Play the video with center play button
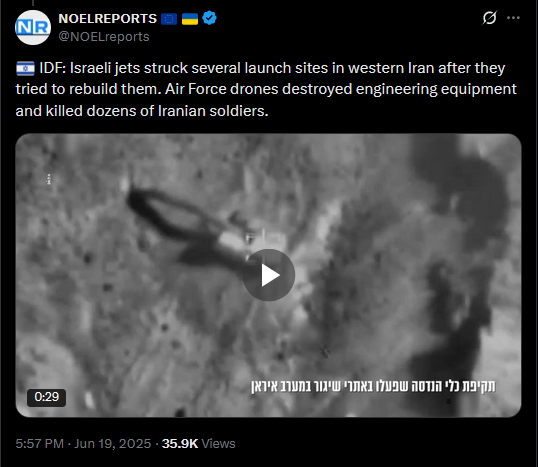The image size is (538, 467). [269, 275]
